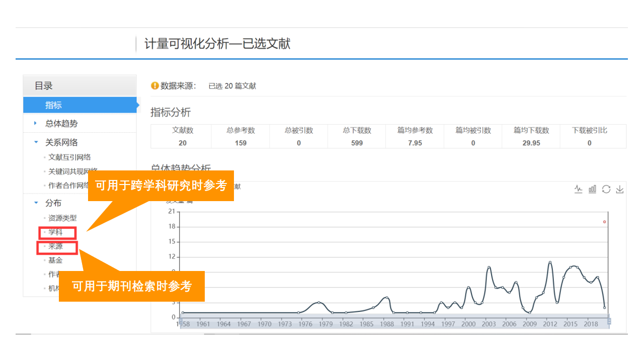Image resolution: width=644 pixels, height=362 pixels.
Task: Click the 关系网络 sidebar heading
Action: (61, 142)
